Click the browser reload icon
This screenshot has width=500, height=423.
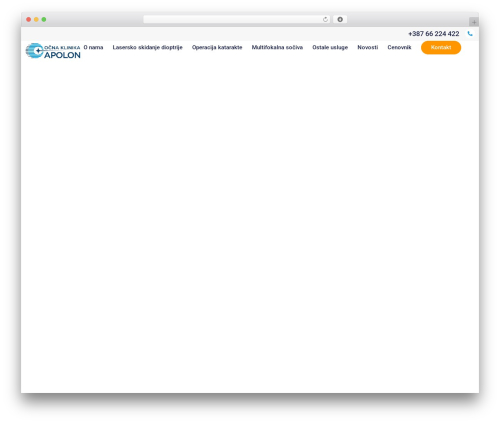click(x=325, y=20)
